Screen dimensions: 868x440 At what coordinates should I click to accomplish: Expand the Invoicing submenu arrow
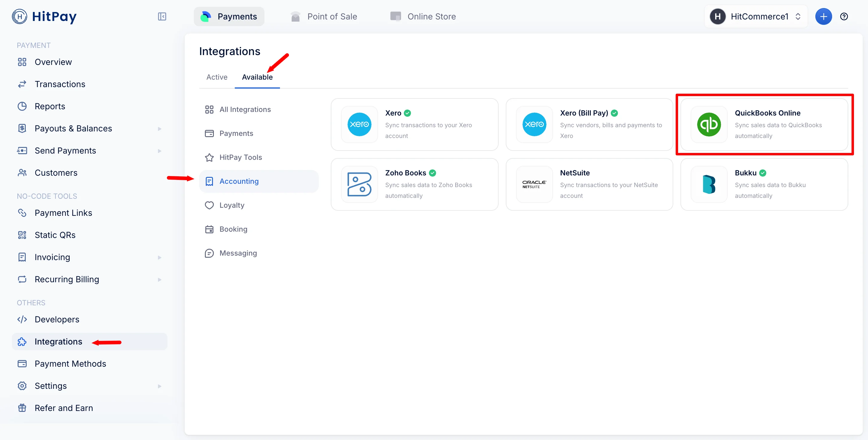pyautogui.click(x=159, y=258)
